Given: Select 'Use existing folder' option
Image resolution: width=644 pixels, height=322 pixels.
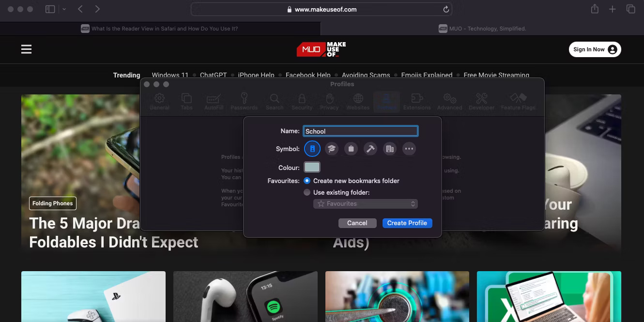Looking at the screenshot, I should pos(307,192).
